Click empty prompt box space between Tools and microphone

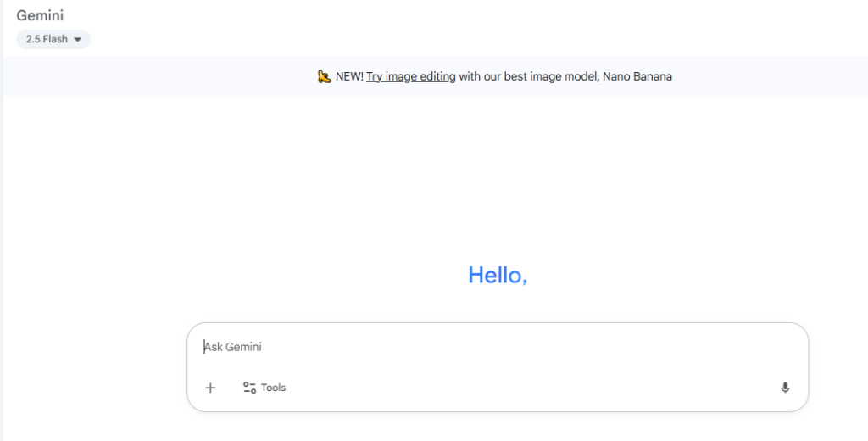tap(526, 388)
